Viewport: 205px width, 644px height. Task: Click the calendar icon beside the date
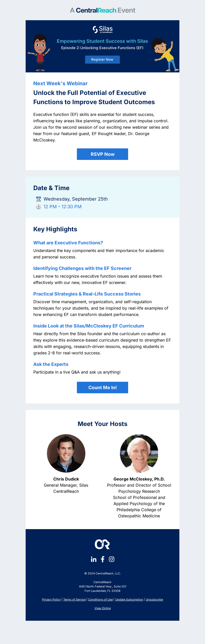[38, 199]
